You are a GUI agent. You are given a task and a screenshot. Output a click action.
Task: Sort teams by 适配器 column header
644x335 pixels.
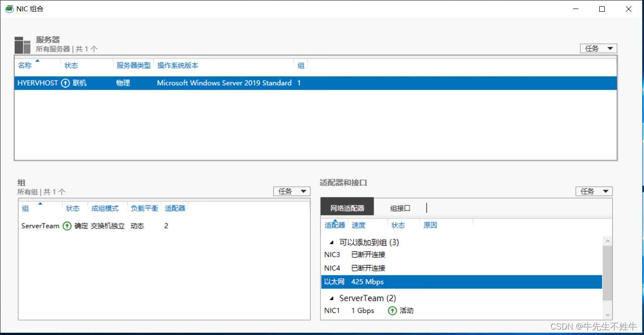tap(175, 208)
